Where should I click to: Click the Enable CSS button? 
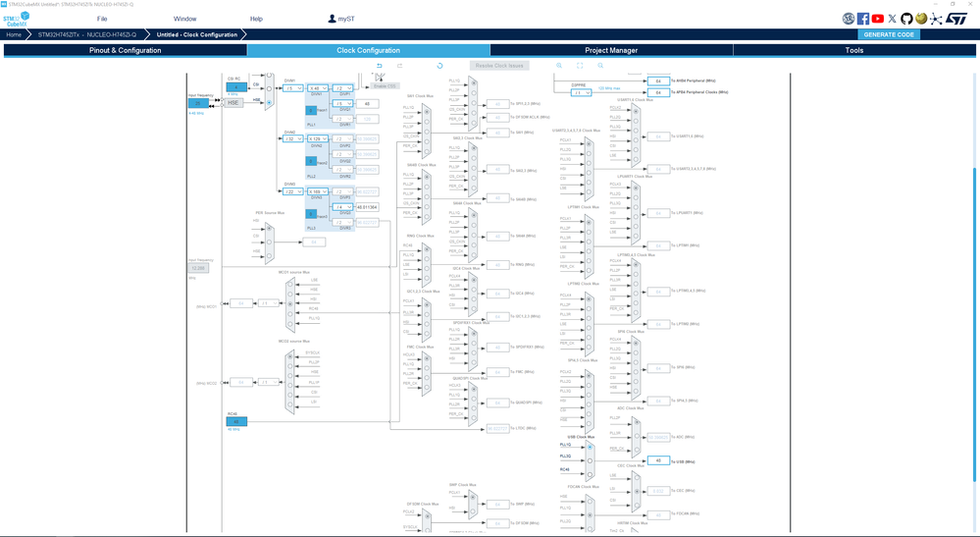pyautogui.click(x=385, y=85)
